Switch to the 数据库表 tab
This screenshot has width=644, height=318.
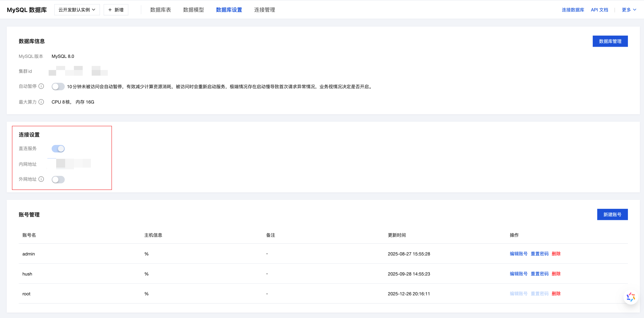click(x=160, y=10)
